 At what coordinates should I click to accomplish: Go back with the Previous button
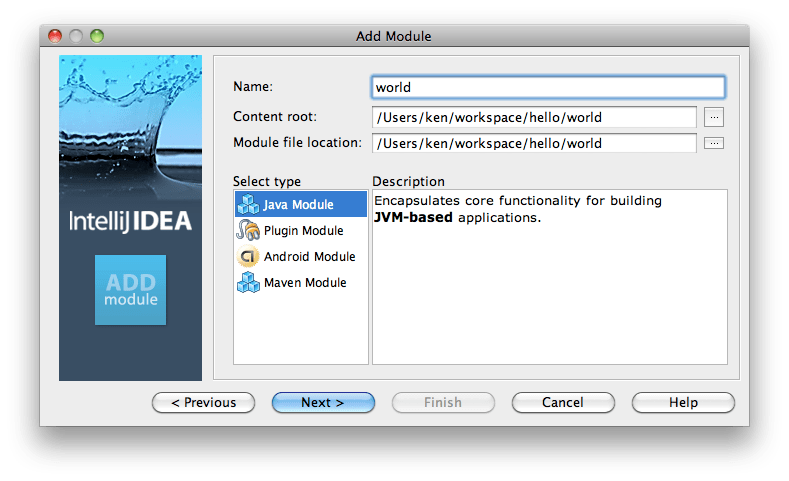point(203,403)
